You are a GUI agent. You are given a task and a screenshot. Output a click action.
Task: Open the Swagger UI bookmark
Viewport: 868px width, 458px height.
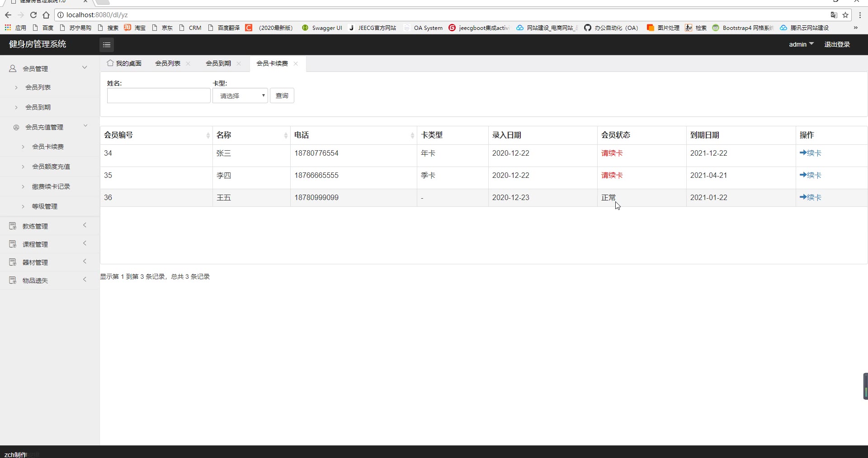321,28
